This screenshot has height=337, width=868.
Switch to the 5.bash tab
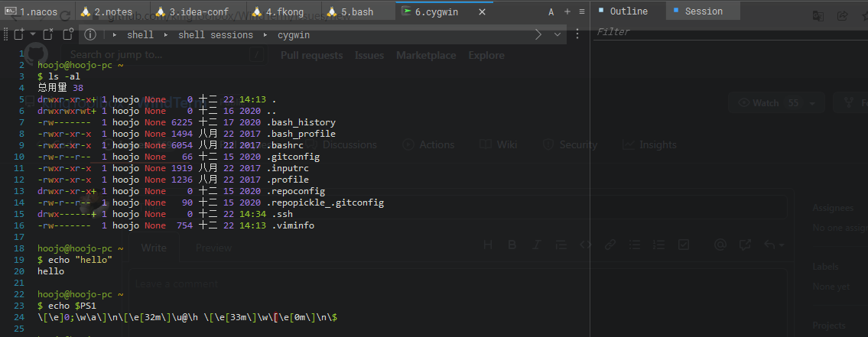click(359, 11)
